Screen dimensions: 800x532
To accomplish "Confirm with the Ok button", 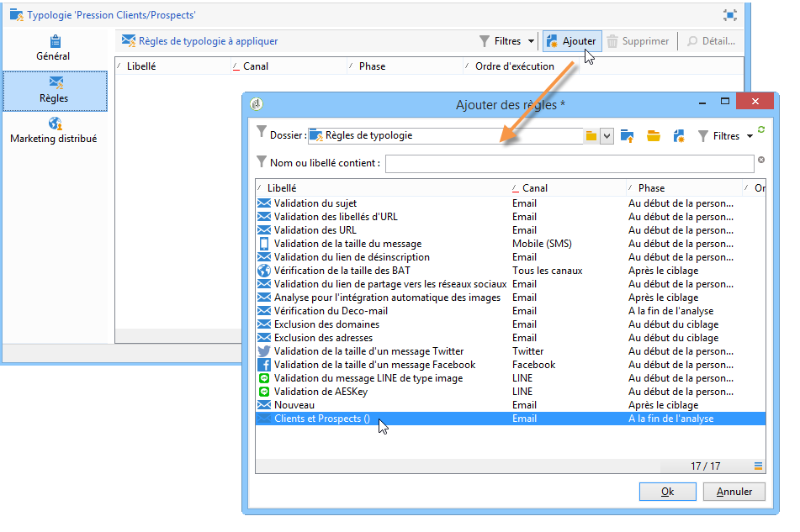I will click(667, 492).
